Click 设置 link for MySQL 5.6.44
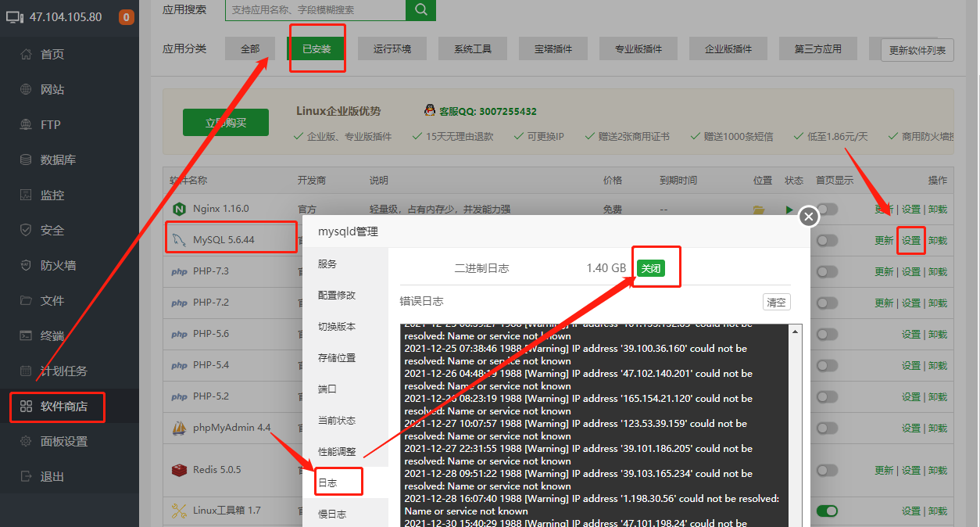Screen dimensions: 980x527 coord(911,241)
